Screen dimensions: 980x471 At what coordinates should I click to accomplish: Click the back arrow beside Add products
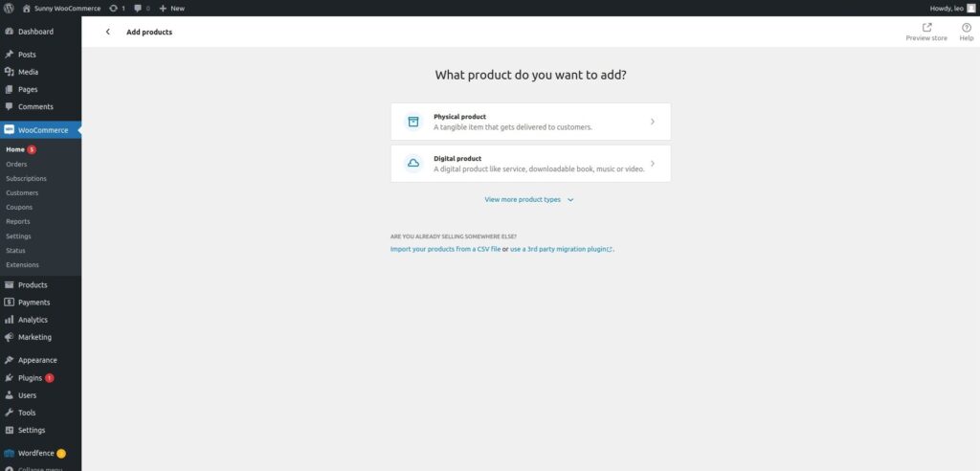107,32
